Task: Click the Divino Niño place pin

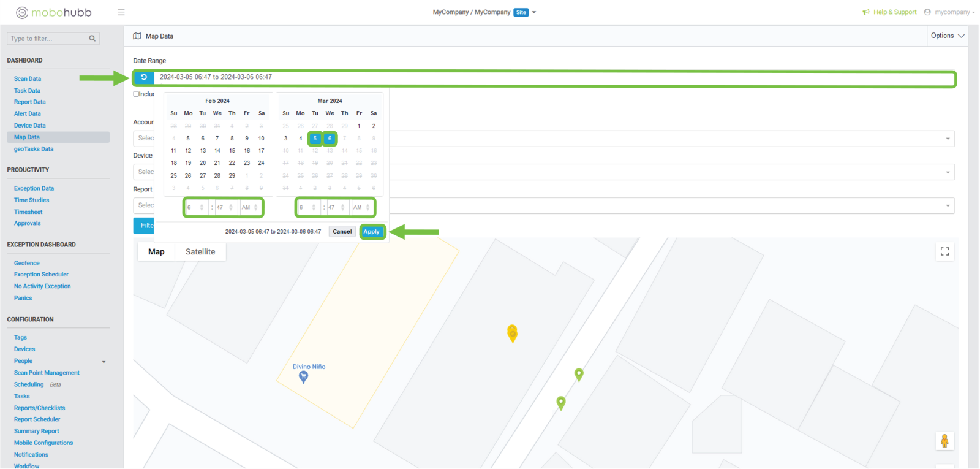Action: click(x=303, y=377)
